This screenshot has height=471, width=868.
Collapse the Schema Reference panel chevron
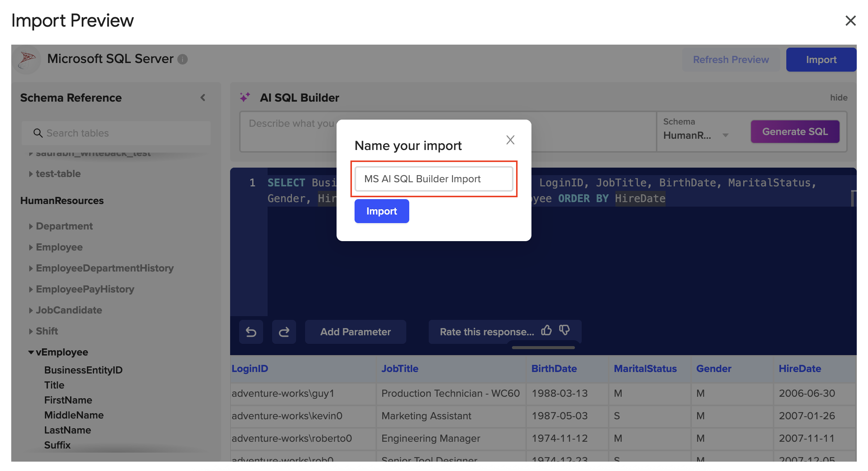tap(203, 98)
